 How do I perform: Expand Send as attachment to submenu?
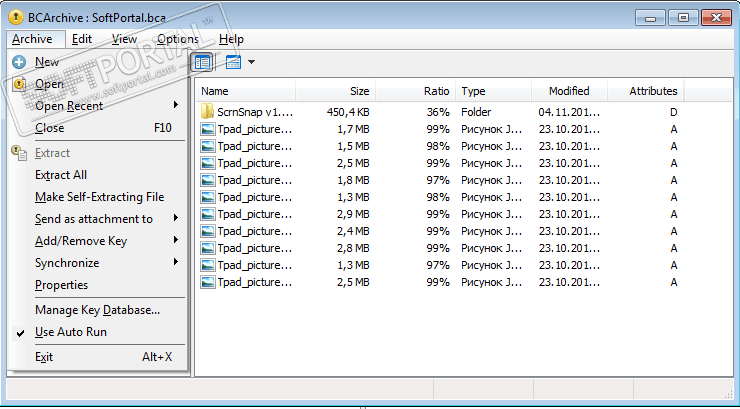click(x=97, y=219)
